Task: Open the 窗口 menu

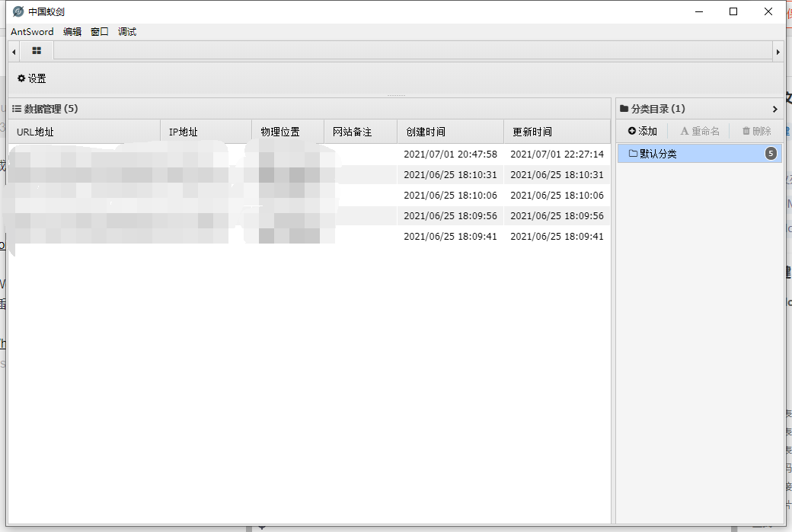Action: (x=100, y=32)
